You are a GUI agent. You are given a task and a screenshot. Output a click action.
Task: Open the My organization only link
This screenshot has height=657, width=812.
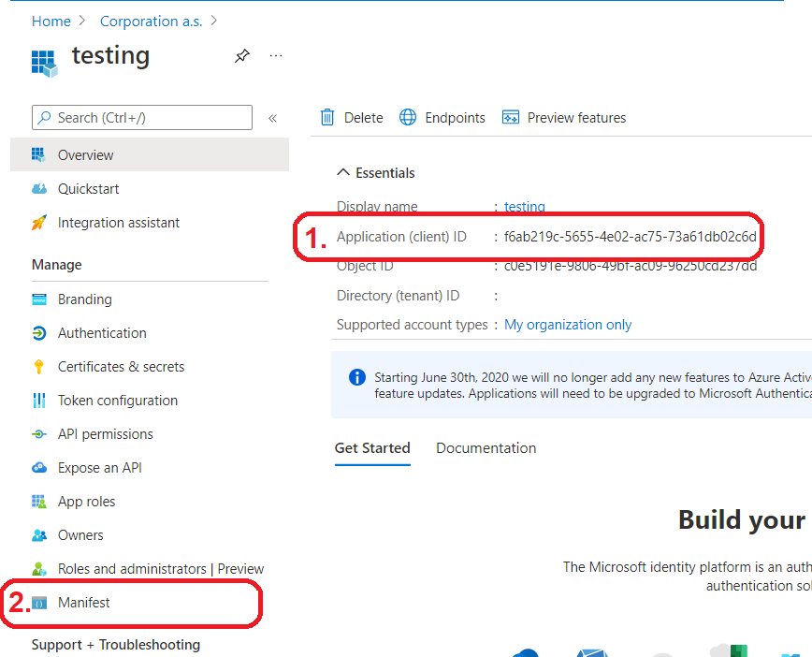pos(568,325)
